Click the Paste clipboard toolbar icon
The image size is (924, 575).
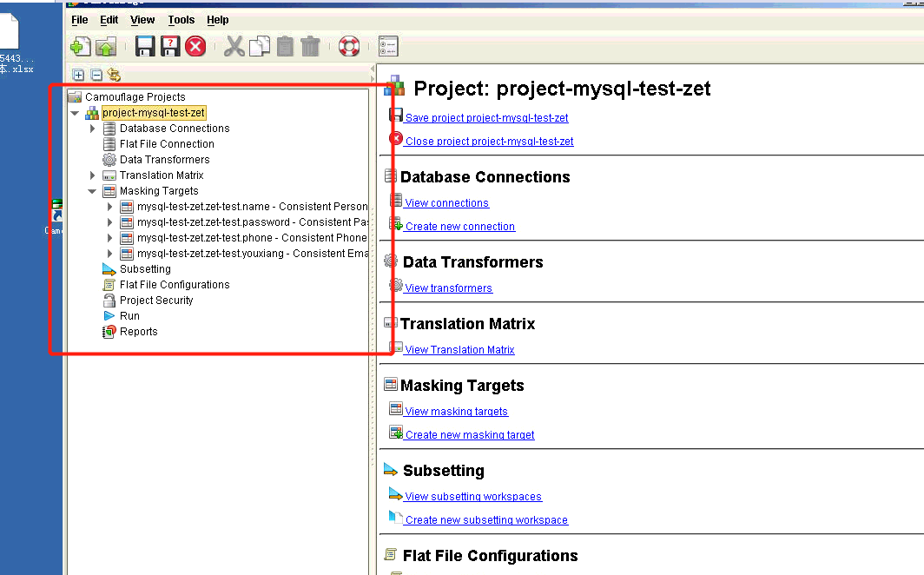(285, 46)
